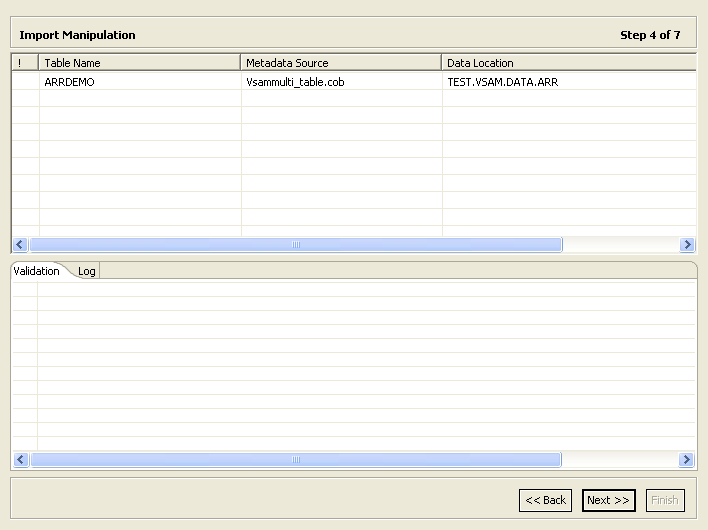Go back with the << Back button
This screenshot has height=530, width=708.
545,500
